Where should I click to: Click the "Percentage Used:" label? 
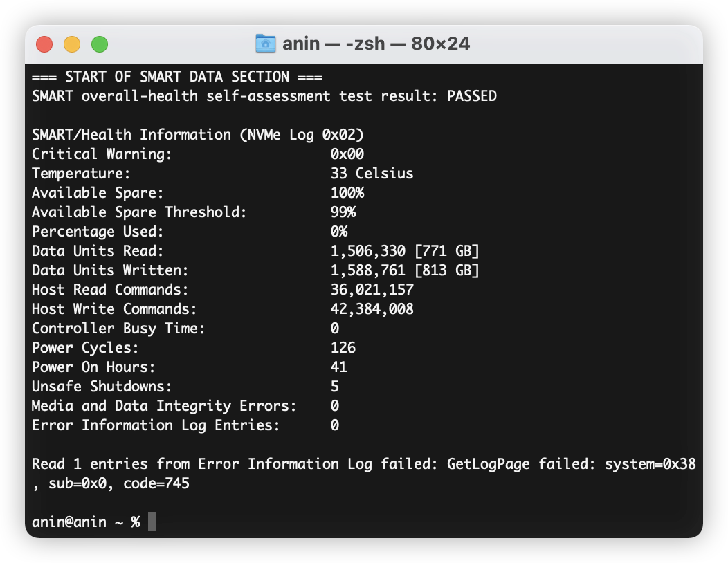[x=98, y=232]
